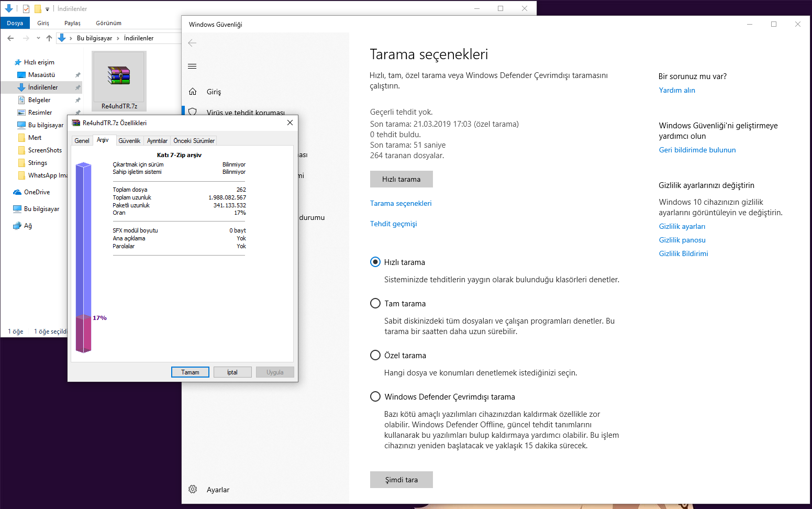Open the Gizlilik panosu link
The width and height of the screenshot is (812, 509).
tap(682, 240)
